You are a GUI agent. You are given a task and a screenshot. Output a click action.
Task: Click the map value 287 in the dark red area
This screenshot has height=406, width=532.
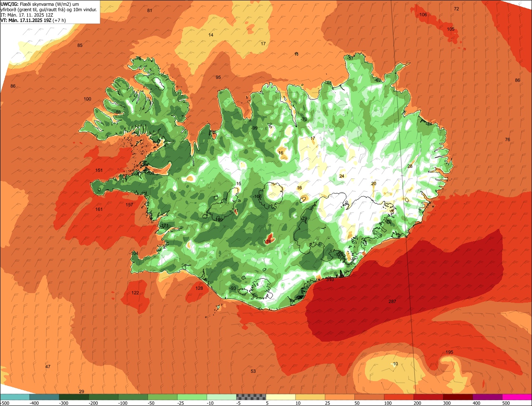[x=392, y=301]
